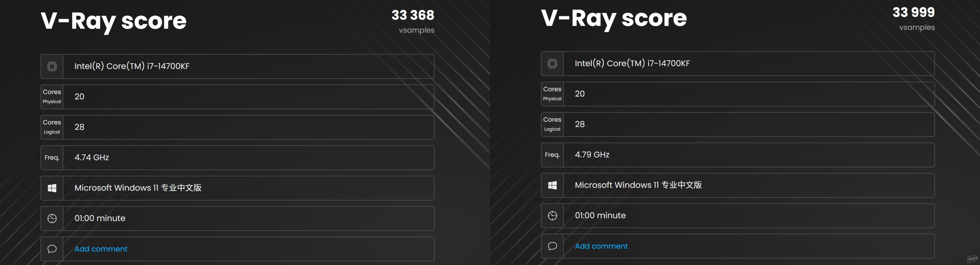Select the 33 999 score value

[x=913, y=13]
